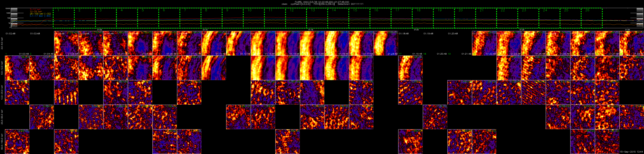The image size is (644, 154).
Task: Open the 3.0-6.0 keV image labeled 01:21:48
Action: tap(484, 44)
